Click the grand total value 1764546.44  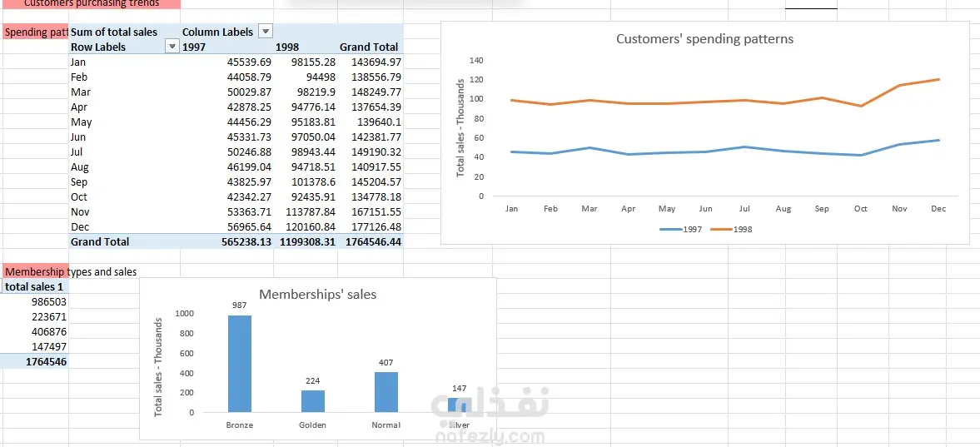coord(371,241)
